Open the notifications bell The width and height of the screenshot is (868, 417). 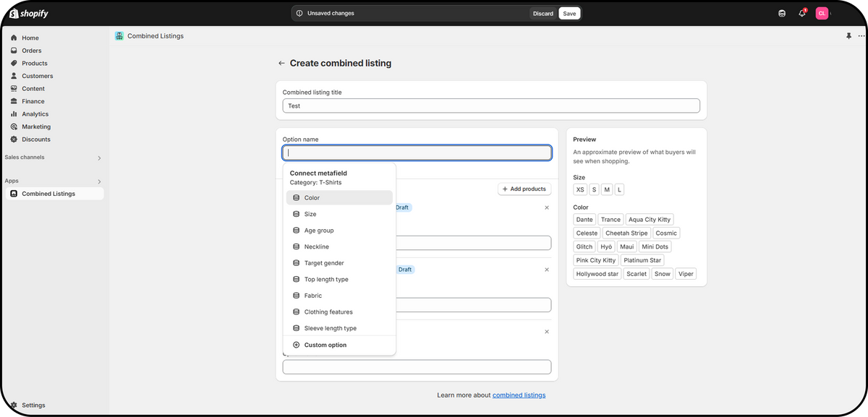coord(801,13)
